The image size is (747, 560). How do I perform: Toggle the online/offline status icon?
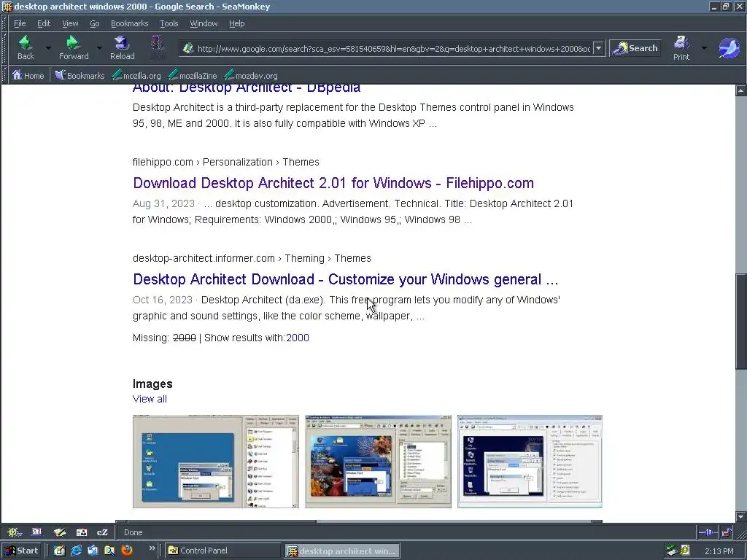pos(708,532)
